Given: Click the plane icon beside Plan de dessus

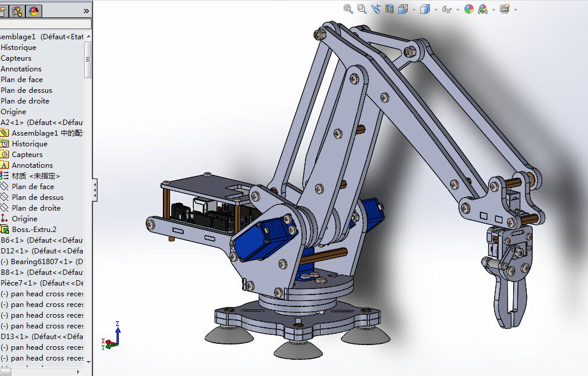Looking at the screenshot, I should pos(5,197).
